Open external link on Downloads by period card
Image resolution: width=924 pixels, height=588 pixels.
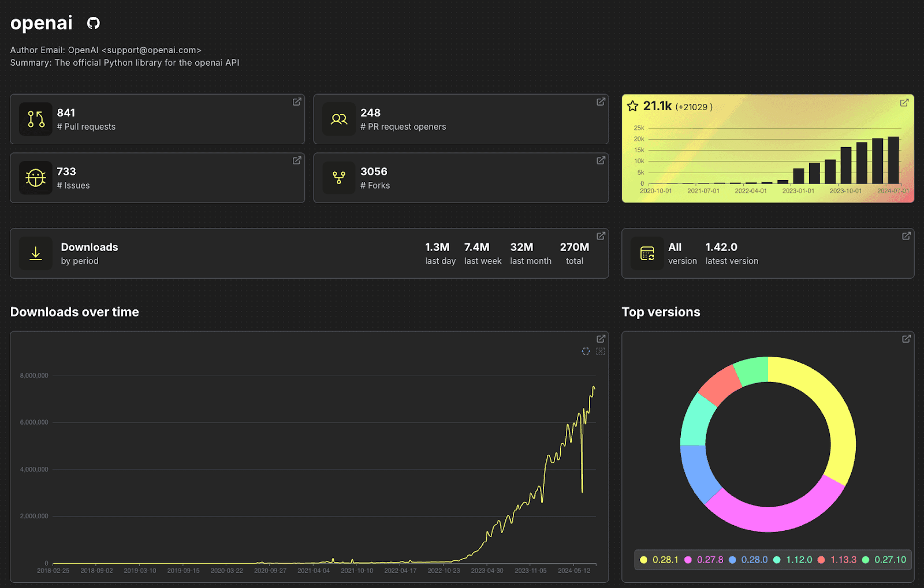pyautogui.click(x=601, y=236)
